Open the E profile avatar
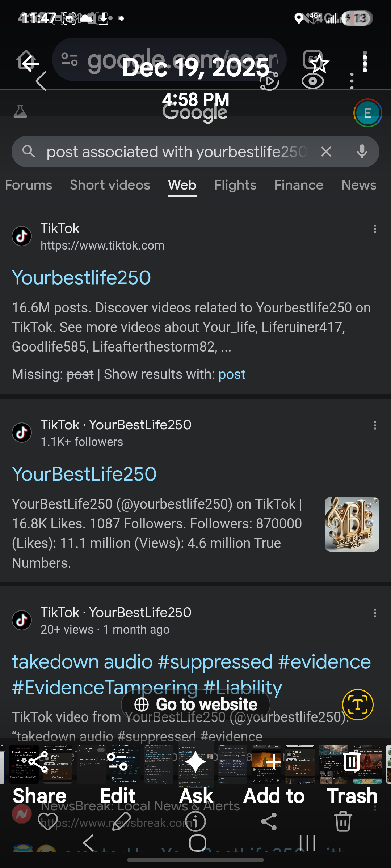The image size is (391, 868). coord(367,113)
